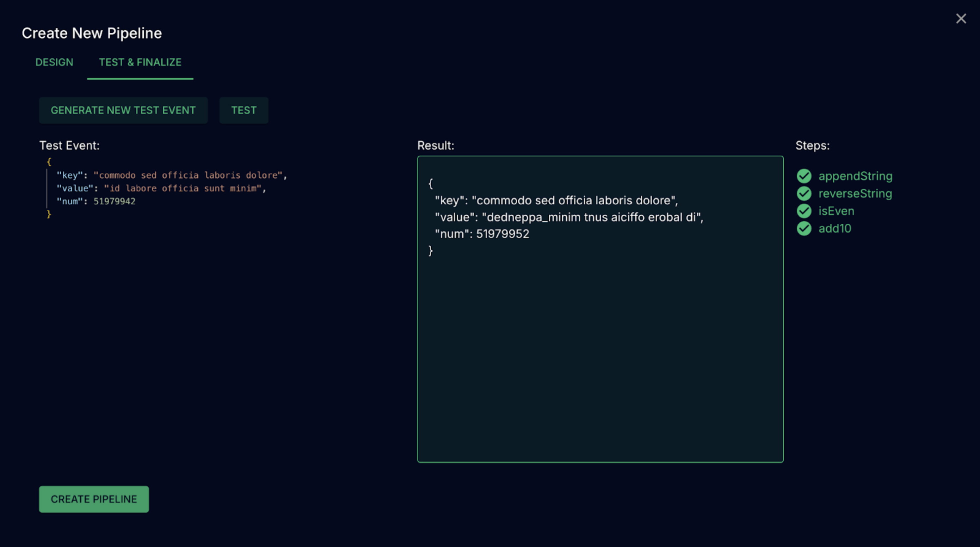
Task: Close the Create New Pipeline dialog
Action: (961, 19)
